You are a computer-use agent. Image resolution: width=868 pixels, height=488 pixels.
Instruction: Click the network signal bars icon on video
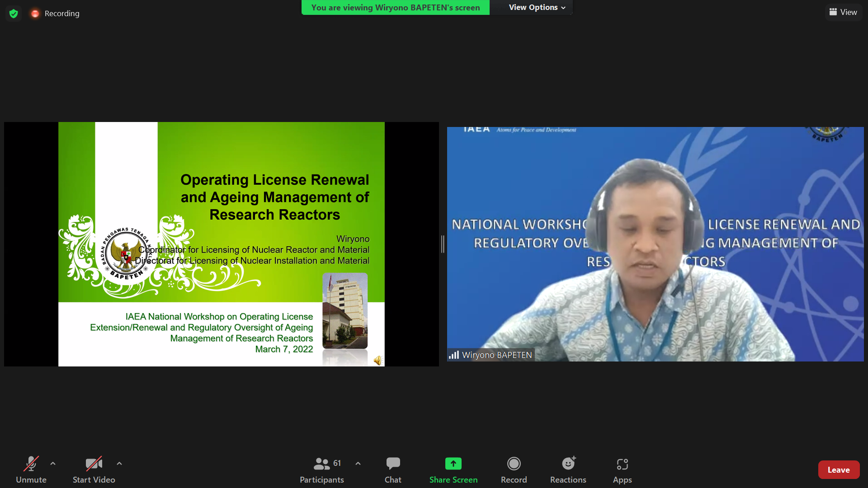pos(454,355)
